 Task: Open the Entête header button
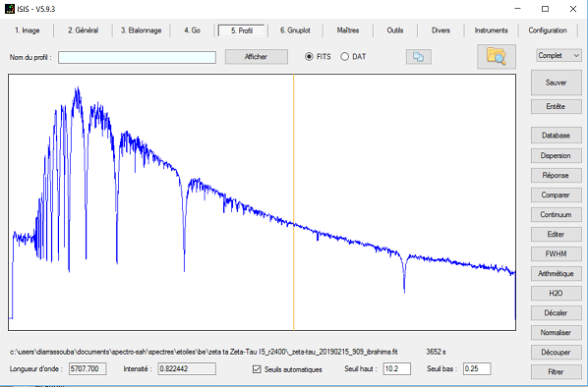[557, 106]
